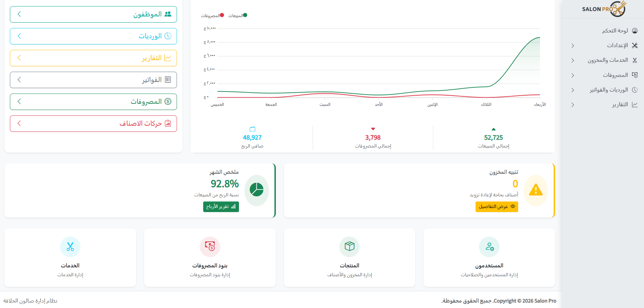Click the تقرير الأرباح button
This screenshot has width=644, height=308.
pos(221,207)
